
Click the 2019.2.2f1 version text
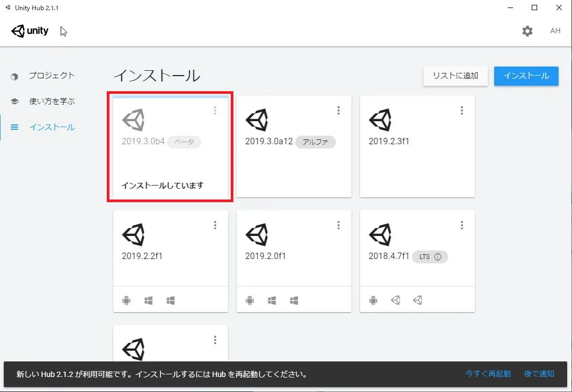pyautogui.click(x=142, y=256)
